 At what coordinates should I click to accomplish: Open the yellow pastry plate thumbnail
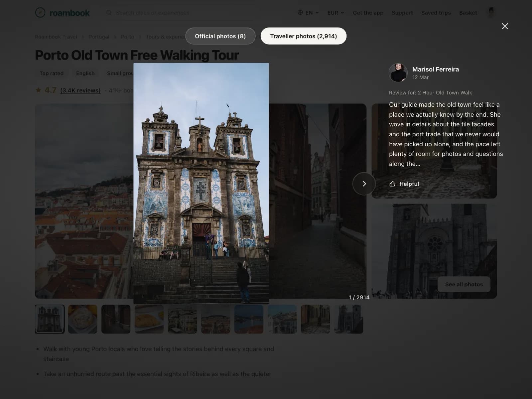149,319
